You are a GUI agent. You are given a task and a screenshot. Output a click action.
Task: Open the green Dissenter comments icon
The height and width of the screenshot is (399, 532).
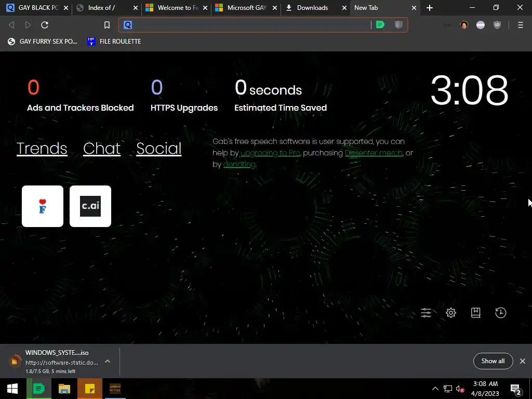380,25
